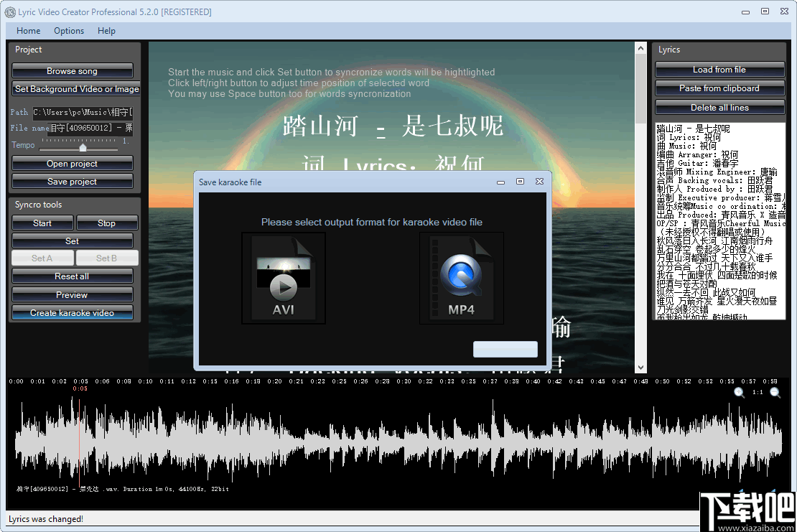
Task: Click Browse song to load audio
Action: [x=72, y=71]
